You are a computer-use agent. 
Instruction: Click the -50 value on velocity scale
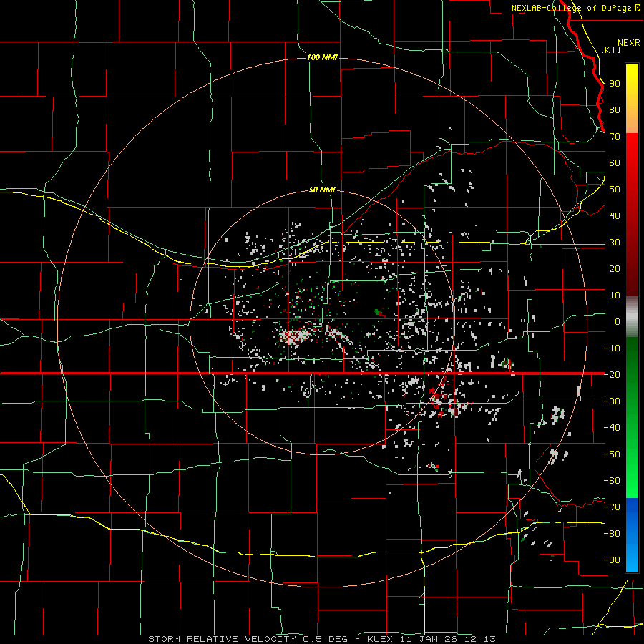[612, 454]
